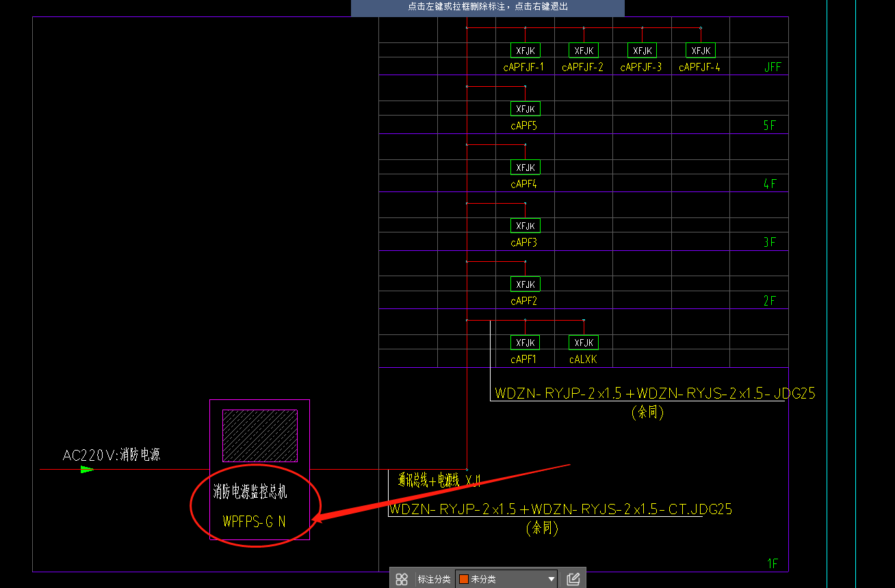The width and height of the screenshot is (895, 588).
Task: Select the XFJK box above cAPF4
Action: click(x=526, y=167)
